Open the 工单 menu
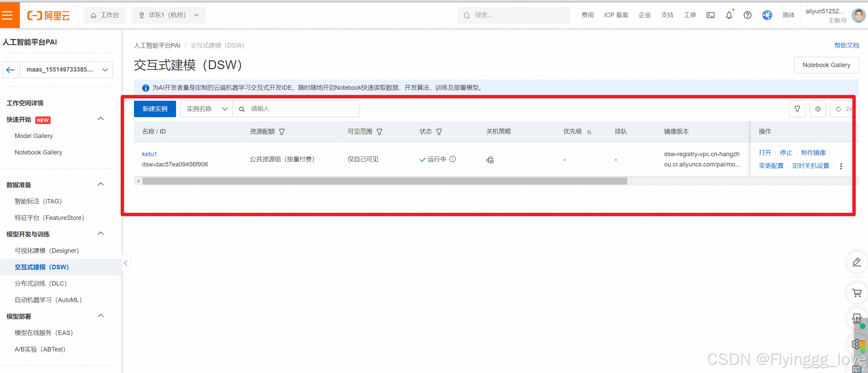Screen dimensions: 868x373 690,15
